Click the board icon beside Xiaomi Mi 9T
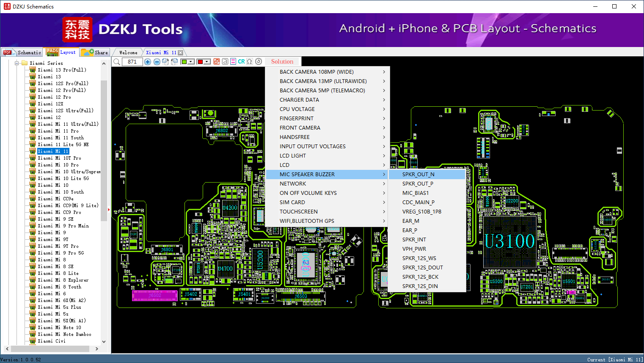Image resolution: width=644 pixels, height=363 pixels. point(33,239)
